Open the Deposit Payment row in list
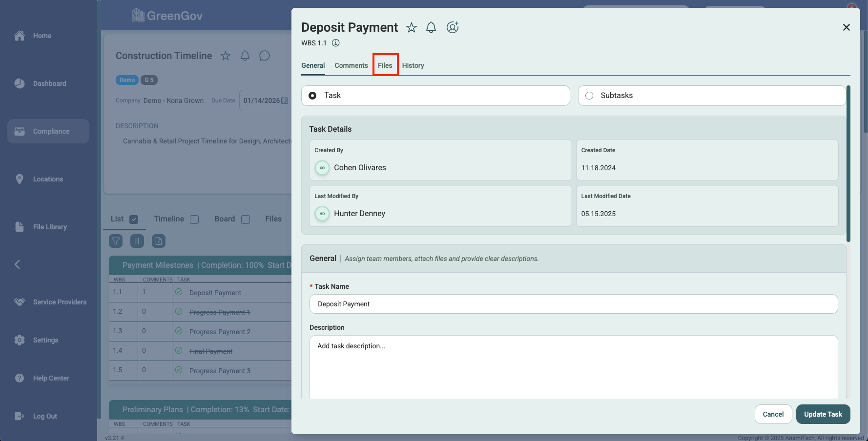868x441 pixels. [x=215, y=293]
